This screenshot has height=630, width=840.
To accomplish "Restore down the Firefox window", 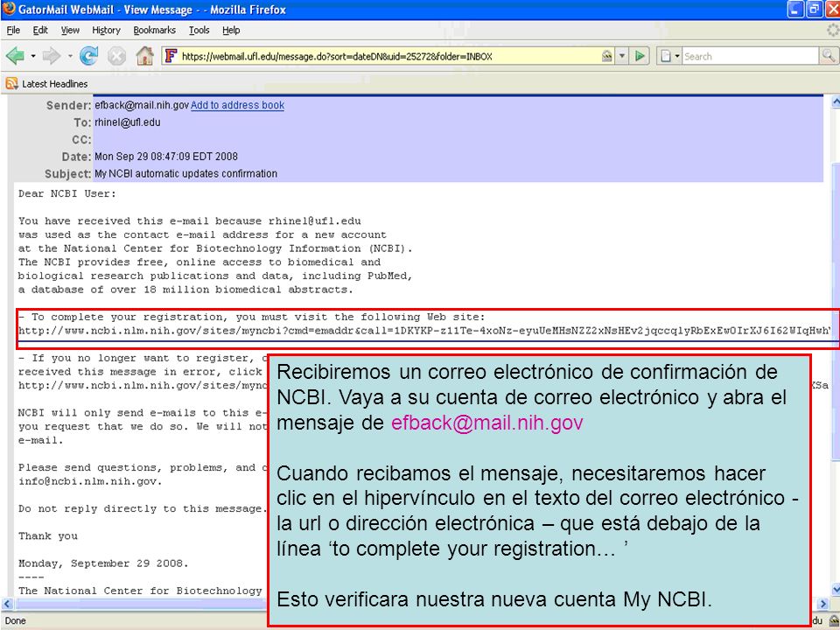I will (815, 9).
